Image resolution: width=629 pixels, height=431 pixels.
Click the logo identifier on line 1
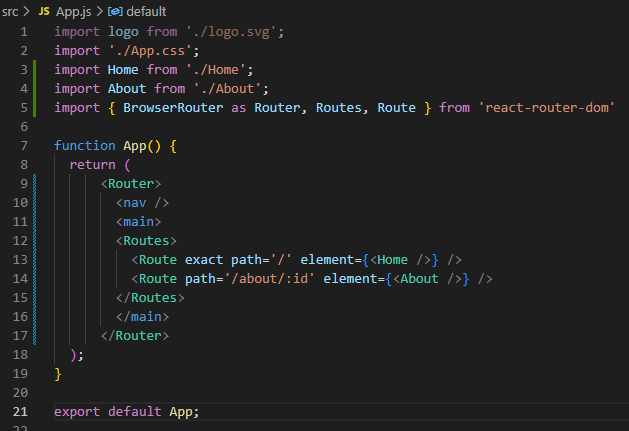click(x=123, y=32)
